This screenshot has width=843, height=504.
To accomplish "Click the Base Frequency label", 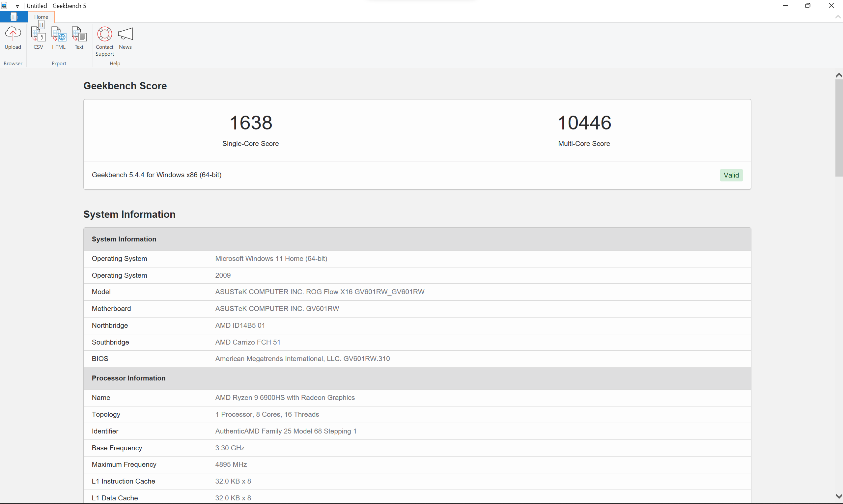I will click(x=117, y=448).
